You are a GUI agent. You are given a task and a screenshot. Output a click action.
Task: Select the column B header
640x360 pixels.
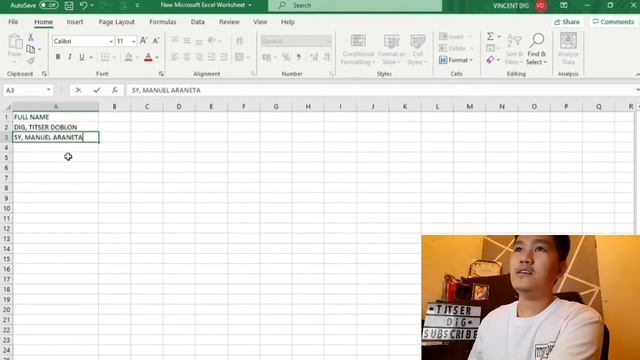[114, 107]
